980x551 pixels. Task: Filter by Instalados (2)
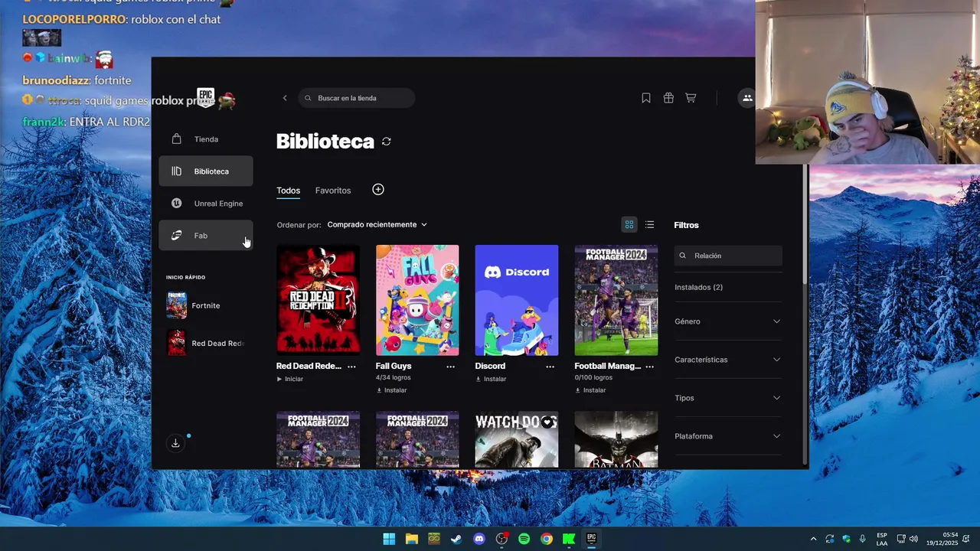[698, 287]
